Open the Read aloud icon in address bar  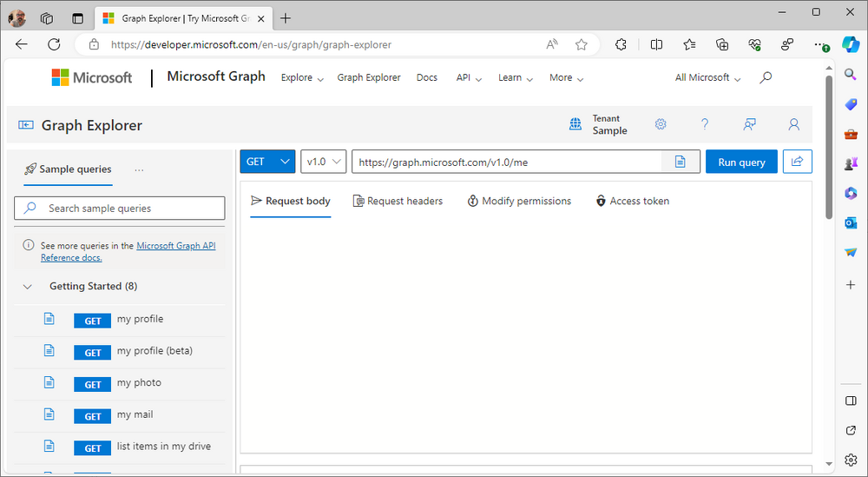552,44
